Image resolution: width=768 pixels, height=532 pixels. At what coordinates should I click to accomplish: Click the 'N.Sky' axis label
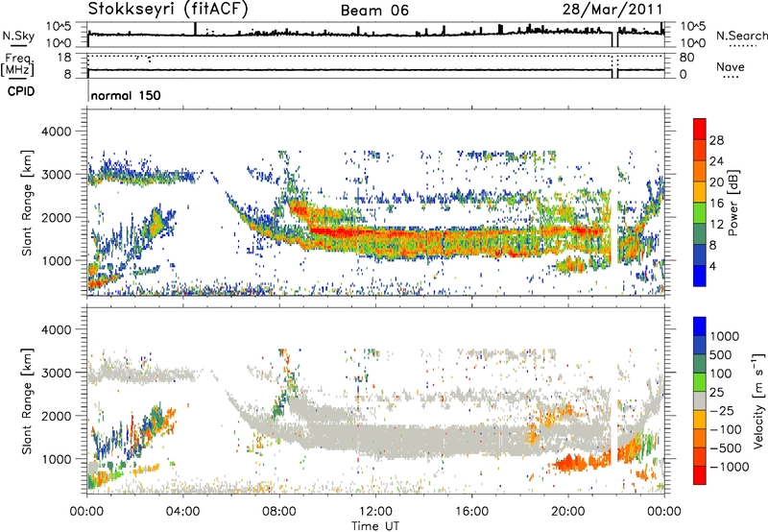[18, 36]
